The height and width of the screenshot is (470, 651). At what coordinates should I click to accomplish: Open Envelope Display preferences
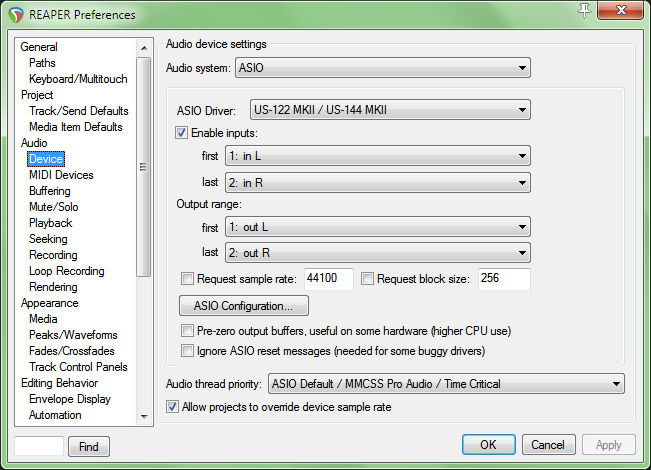pos(70,399)
